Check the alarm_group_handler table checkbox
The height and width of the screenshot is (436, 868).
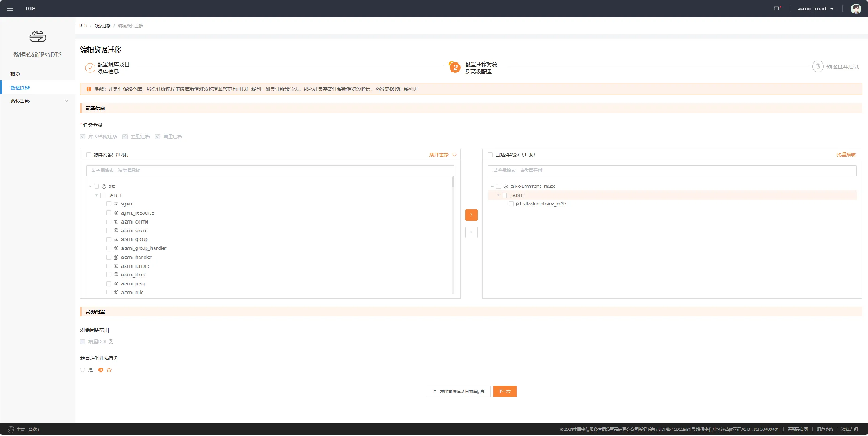point(109,248)
